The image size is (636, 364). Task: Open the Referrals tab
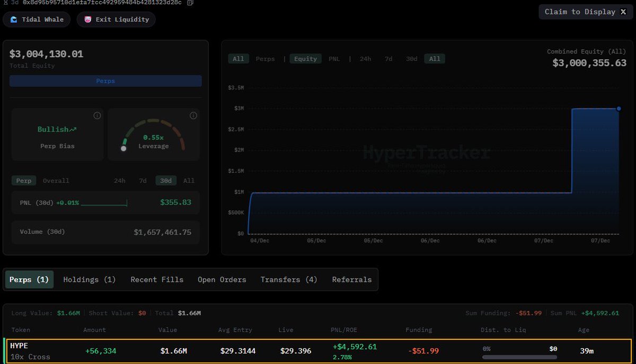(x=352, y=279)
